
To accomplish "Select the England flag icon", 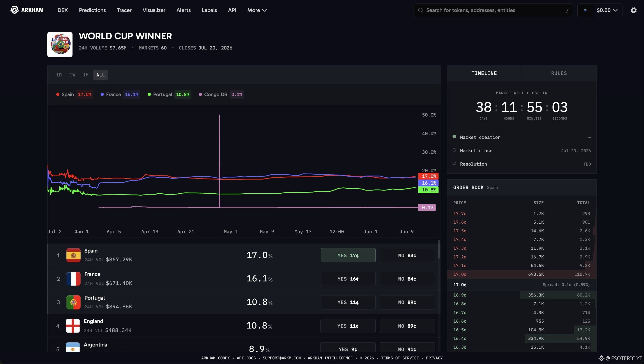I will point(73,326).
